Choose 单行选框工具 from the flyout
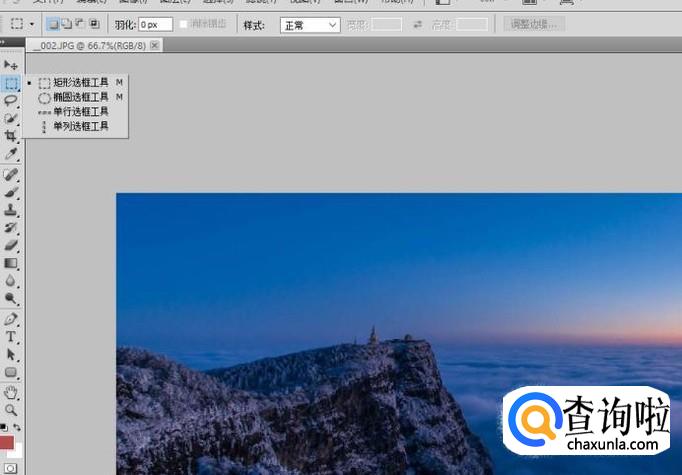Image resolution: width=682 pixels, height=475 pixels. coord(80,112)
